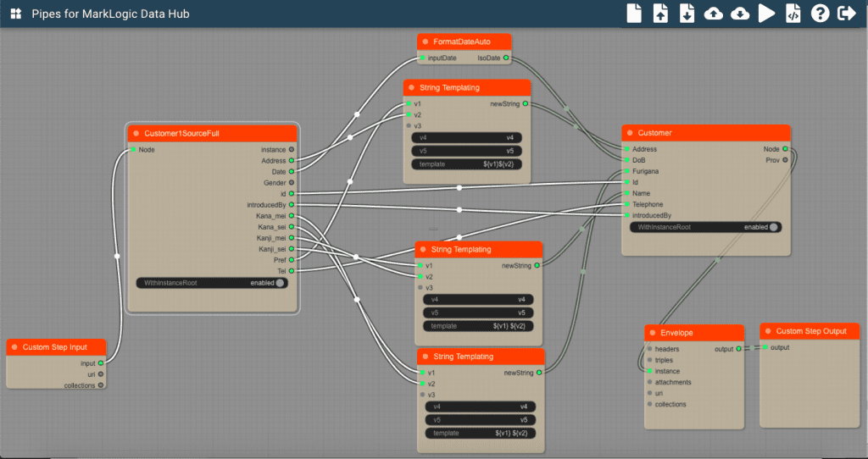The image size is (868, 459).
Task: Collapse the Envelope node via title dot
Action: click(x=653, y=333)
